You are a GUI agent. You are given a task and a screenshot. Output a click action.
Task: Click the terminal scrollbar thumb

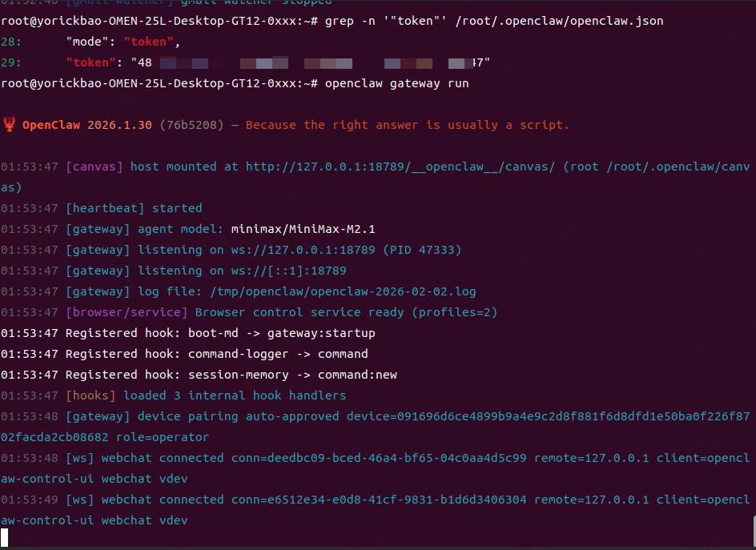752,529
